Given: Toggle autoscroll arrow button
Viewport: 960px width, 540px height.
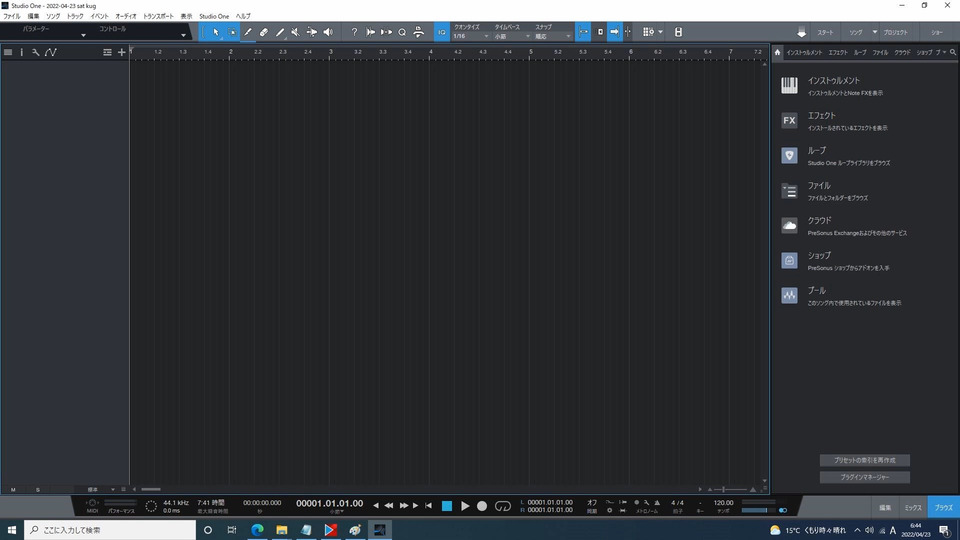Looking at the screenshot, I should click(614, 32).
